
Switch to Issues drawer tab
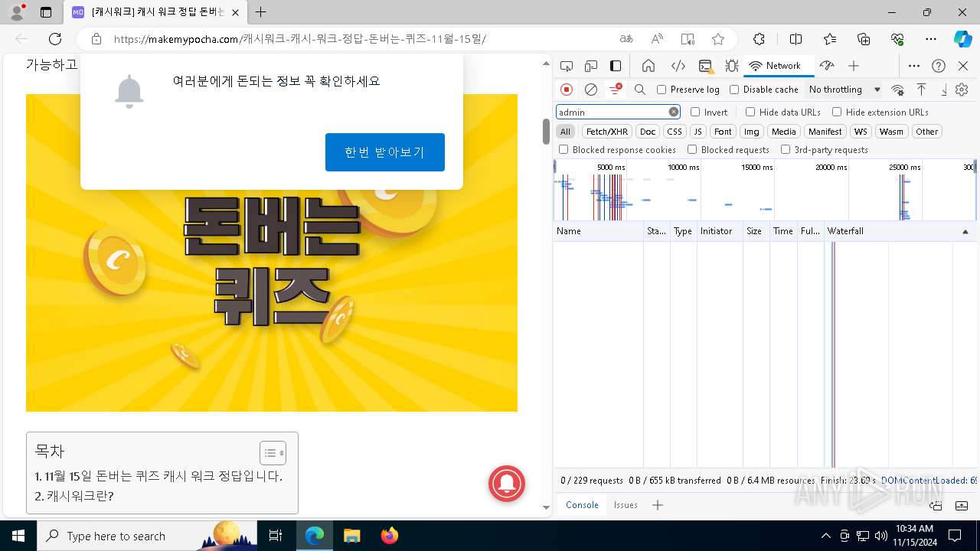tap(626, 505)
